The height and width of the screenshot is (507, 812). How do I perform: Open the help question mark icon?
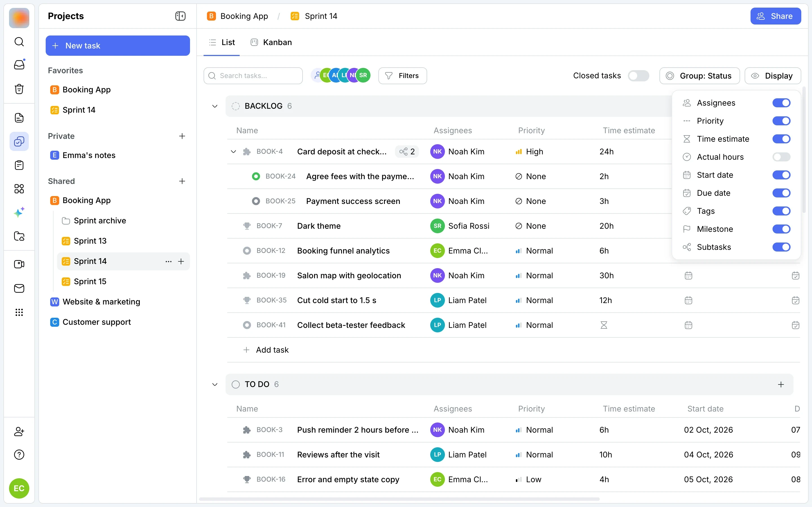(x=19, y=455)
